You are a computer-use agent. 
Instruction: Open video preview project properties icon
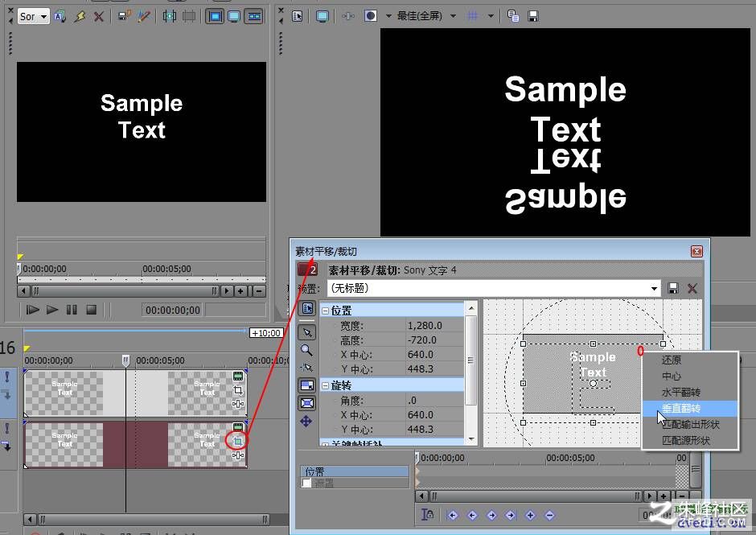tap(298, 16)
